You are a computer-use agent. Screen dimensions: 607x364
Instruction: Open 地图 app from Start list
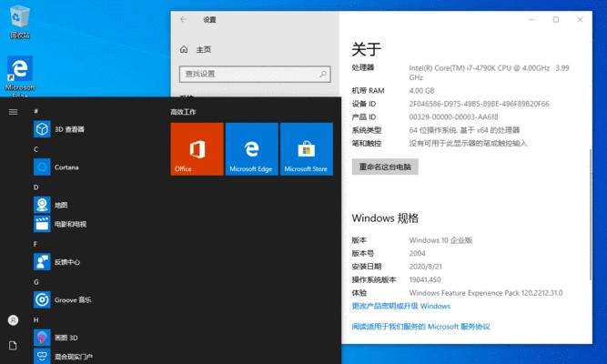click(51, 205)
